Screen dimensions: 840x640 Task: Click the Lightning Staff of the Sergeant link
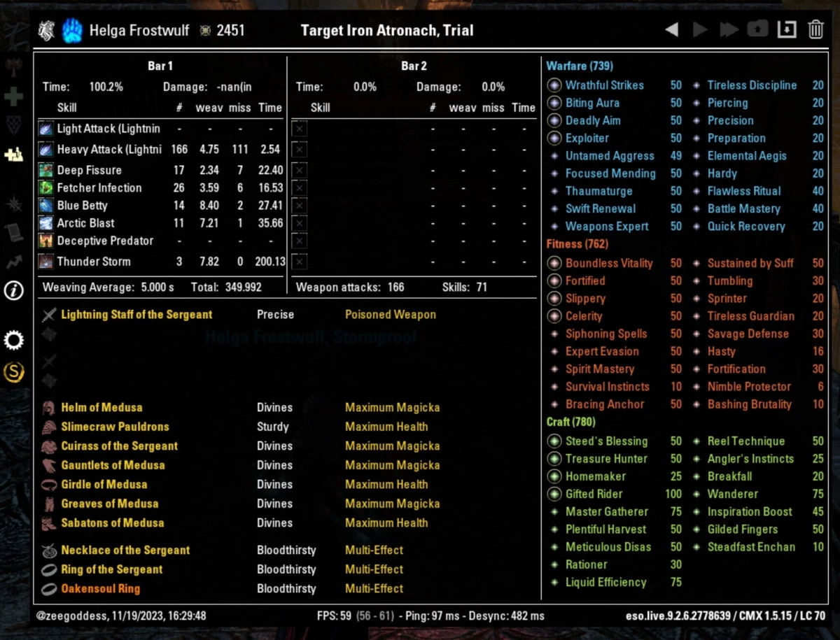136,315
